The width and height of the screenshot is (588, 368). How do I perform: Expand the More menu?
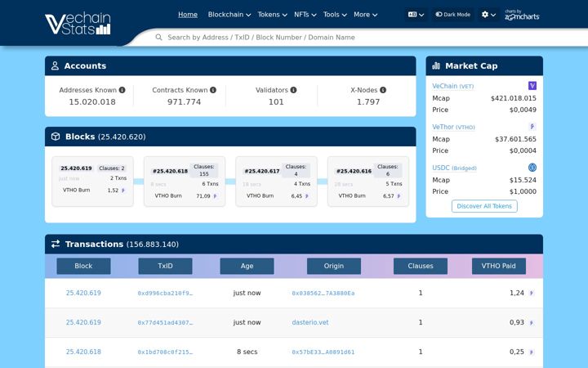365,14
